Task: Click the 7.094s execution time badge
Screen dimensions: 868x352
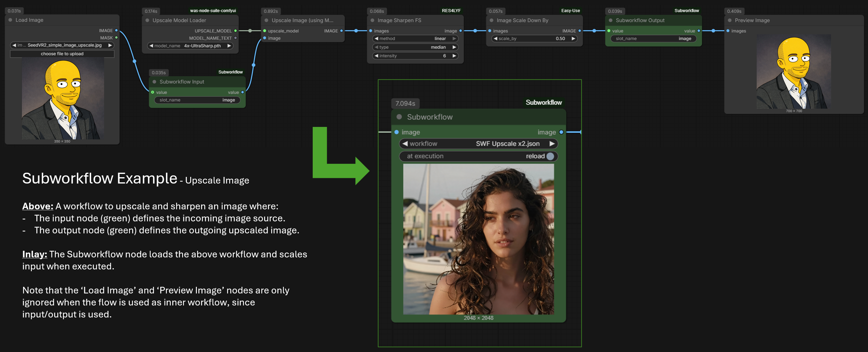Action: point(405,103)
